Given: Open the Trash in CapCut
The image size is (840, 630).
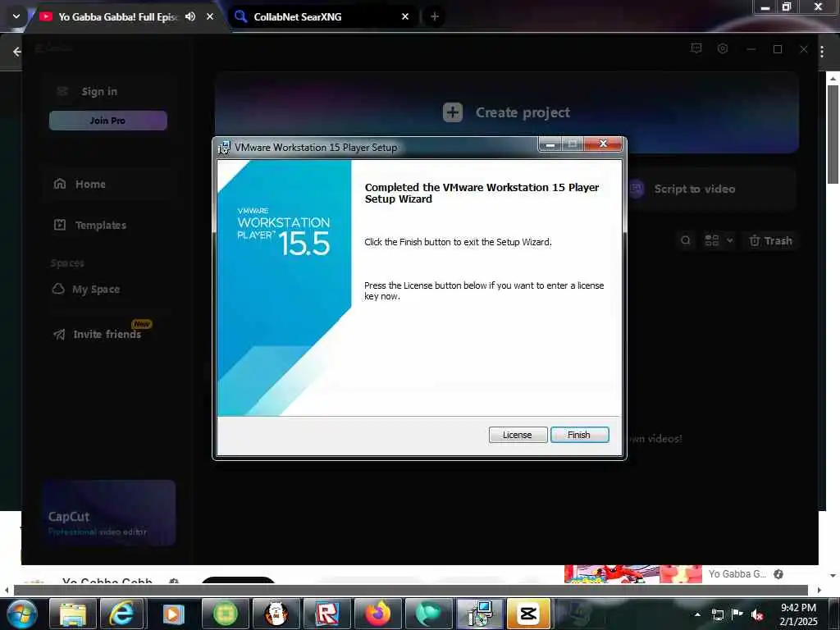Looking at the screenshot, I should point(771,240).
